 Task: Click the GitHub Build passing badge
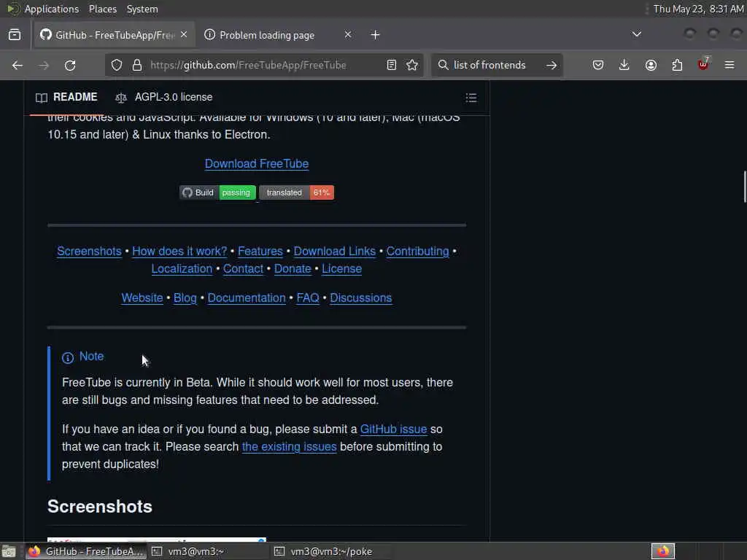pos(217,192)
